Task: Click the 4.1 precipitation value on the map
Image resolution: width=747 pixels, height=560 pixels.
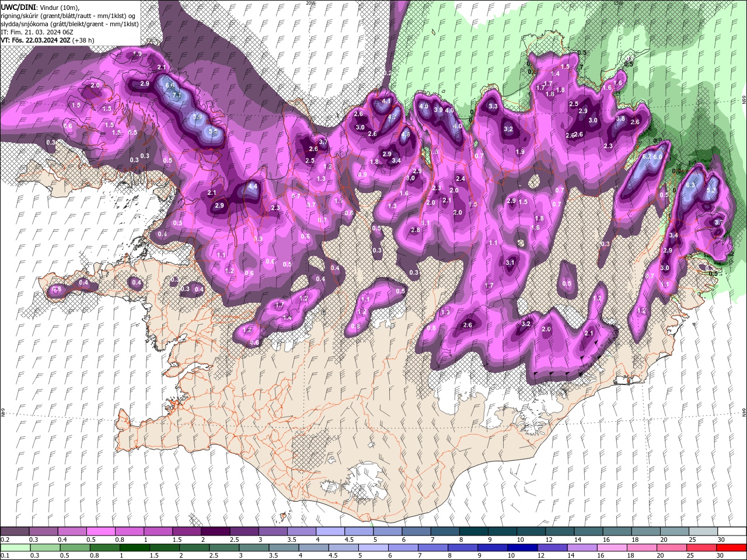Action: click(386, 101)
